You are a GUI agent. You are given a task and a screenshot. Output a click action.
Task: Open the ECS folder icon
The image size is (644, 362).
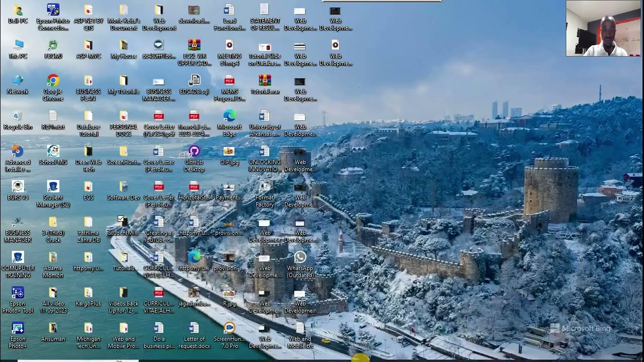[88, 191]
